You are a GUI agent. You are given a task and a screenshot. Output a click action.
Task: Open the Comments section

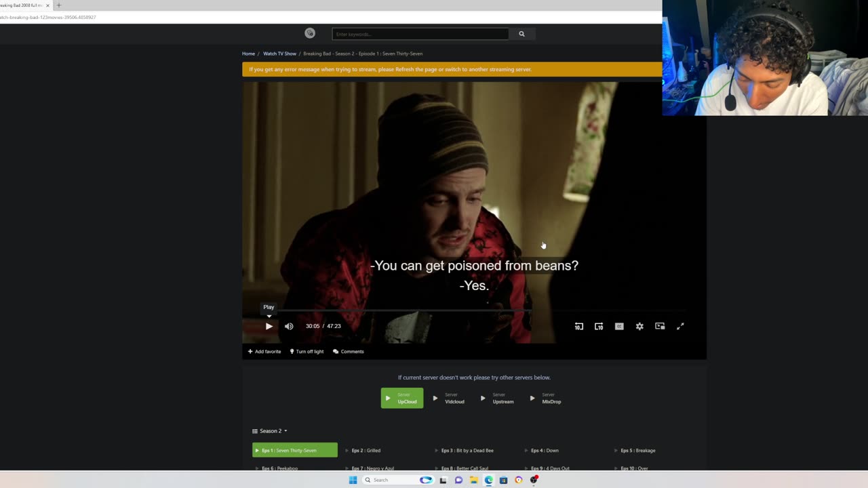click(x=349, y=351)
